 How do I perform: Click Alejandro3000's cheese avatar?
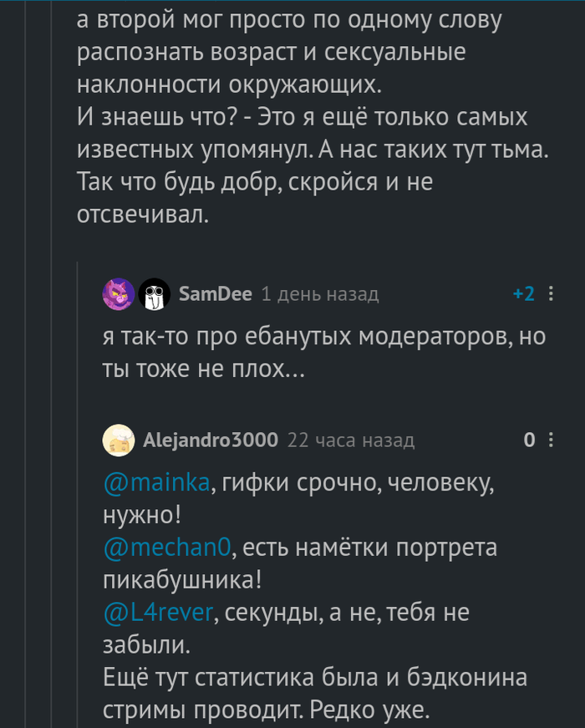[x=118, y=440]
